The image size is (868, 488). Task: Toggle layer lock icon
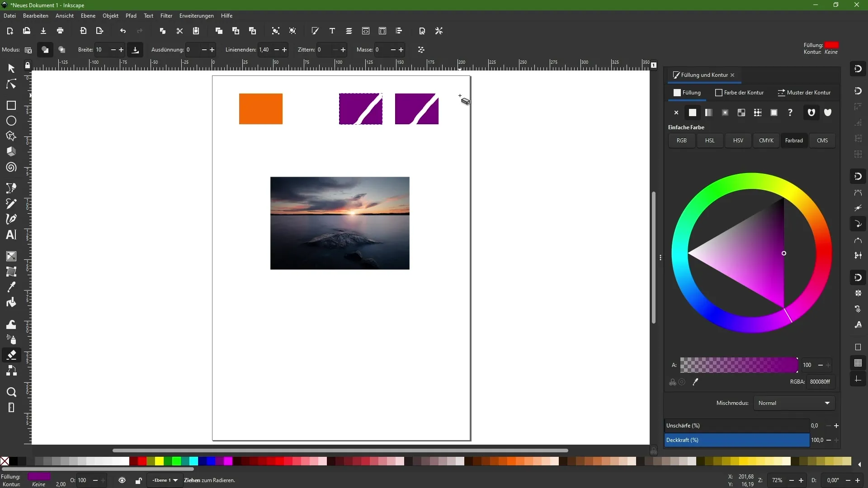coord(139,480)
